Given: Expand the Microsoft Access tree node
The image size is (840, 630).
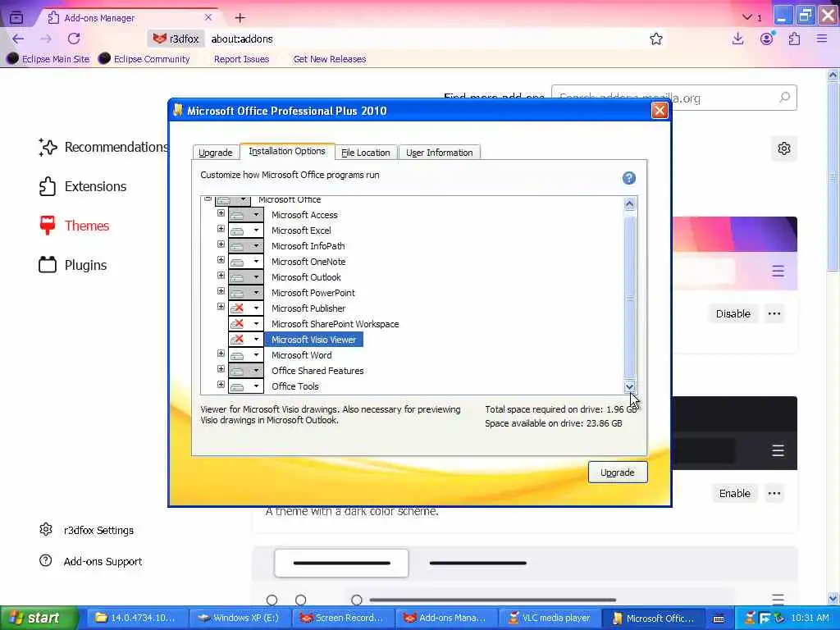Looking at the screenshot, I should pos(221,213).
